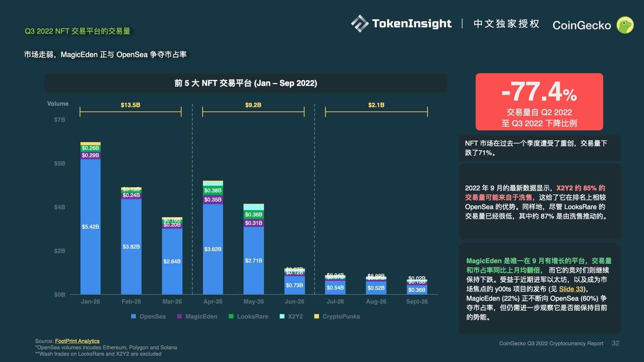The image size is (644, 362).
Task: Select the blue OpenSea legend swatch
Action: click(133, 316)
